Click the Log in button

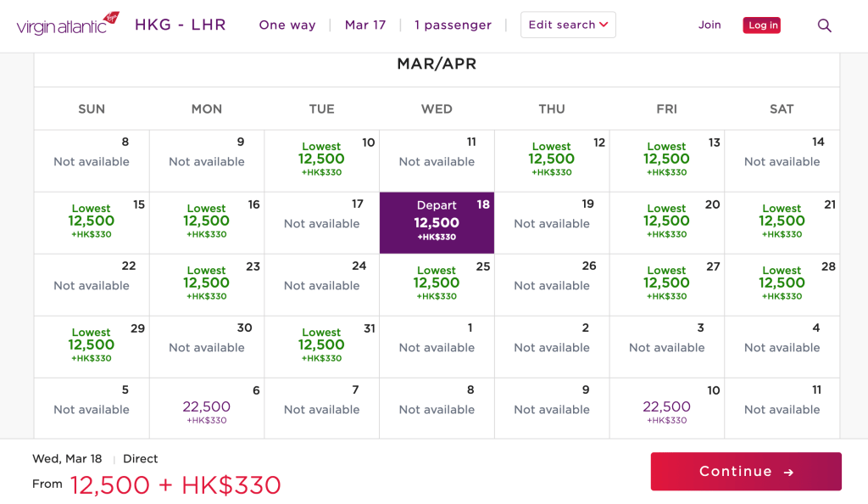pyautogui.click(x=761, y=25)
